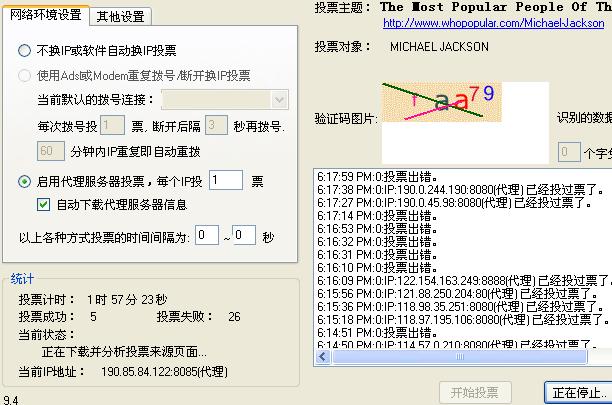Select 不换IP或软件自动换IP投票 radio option
612x405 pixels.
click(x=25, y=51)
